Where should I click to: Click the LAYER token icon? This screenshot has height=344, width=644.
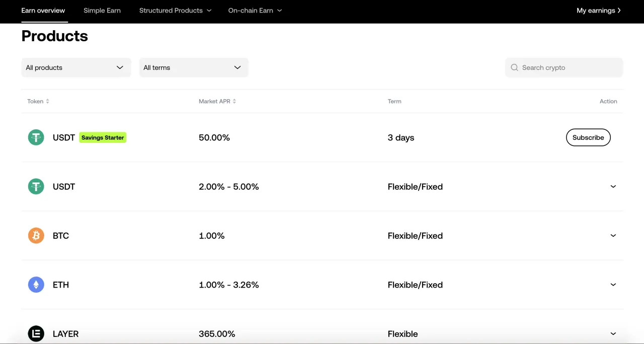[36, 333]
